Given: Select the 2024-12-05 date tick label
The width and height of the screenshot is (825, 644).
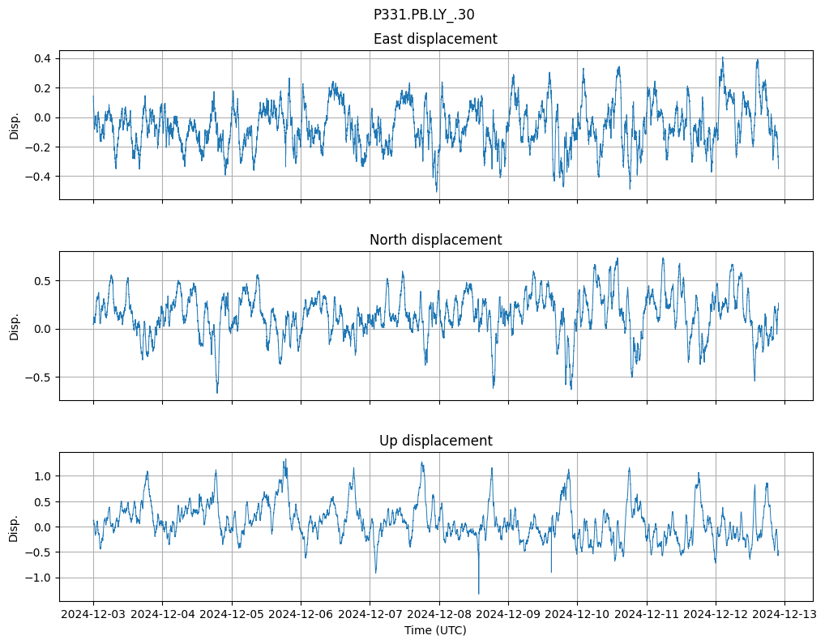Looking at the screenshot, I should pos(232,615).
